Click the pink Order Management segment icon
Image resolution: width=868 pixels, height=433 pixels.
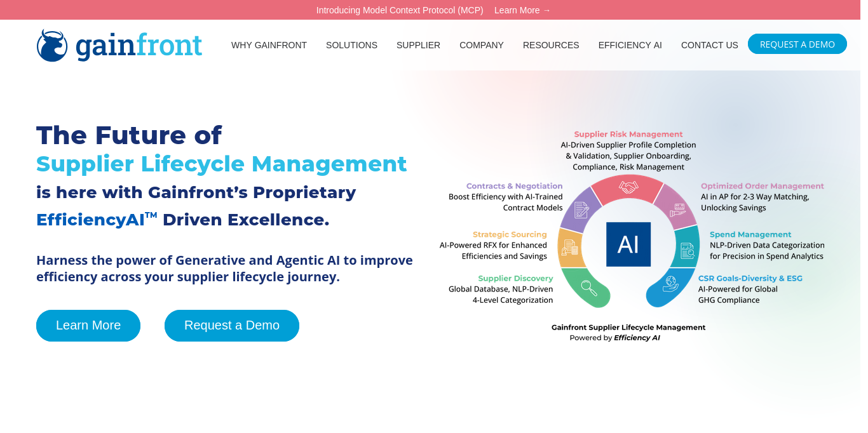(x=678, y=210)
